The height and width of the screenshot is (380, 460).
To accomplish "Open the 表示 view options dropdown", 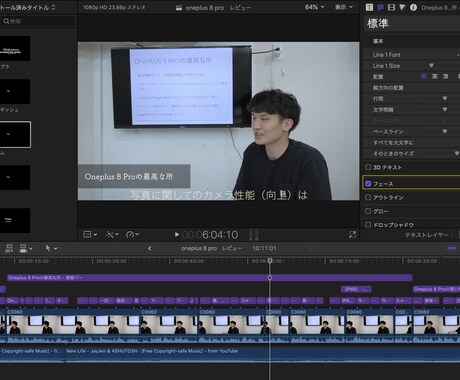I will (x=344, y=7).
